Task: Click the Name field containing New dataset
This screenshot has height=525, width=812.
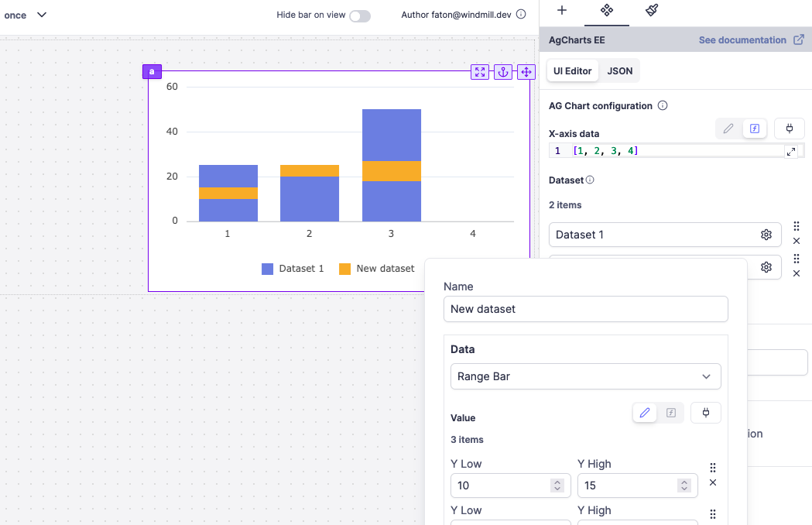Action: click(x=585, y=309)
